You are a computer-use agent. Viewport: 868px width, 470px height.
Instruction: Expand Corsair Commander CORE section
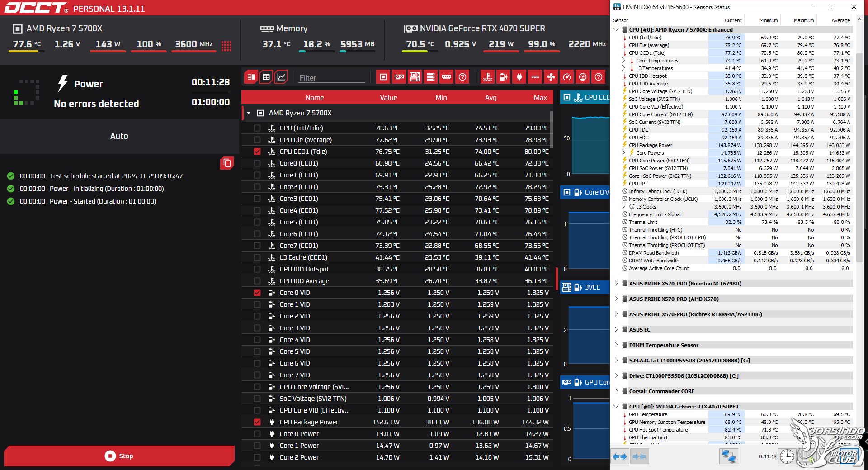pos(616,391)
